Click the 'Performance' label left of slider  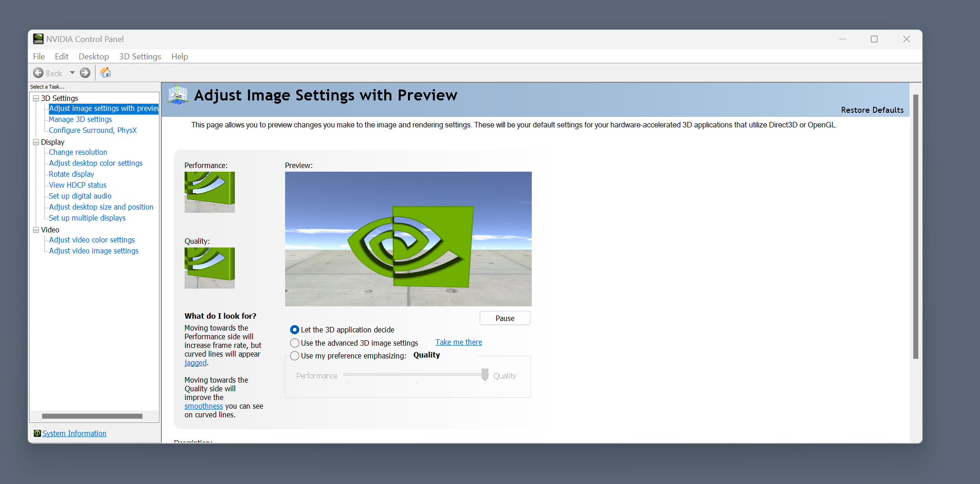coord(317,376)
